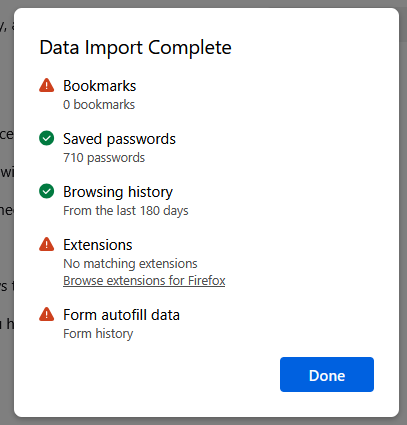Click the green checkmark next to Browsing history

coord(47,191)
